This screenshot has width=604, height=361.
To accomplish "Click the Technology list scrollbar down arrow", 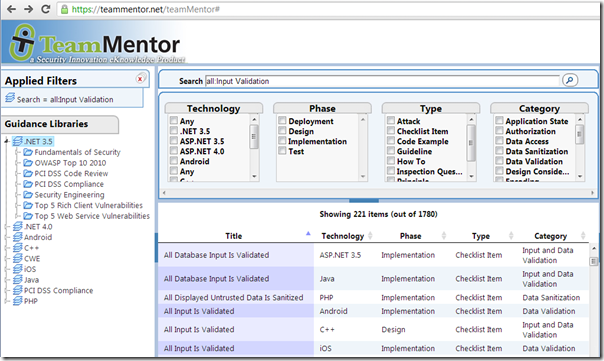I will tap(254, 176).
